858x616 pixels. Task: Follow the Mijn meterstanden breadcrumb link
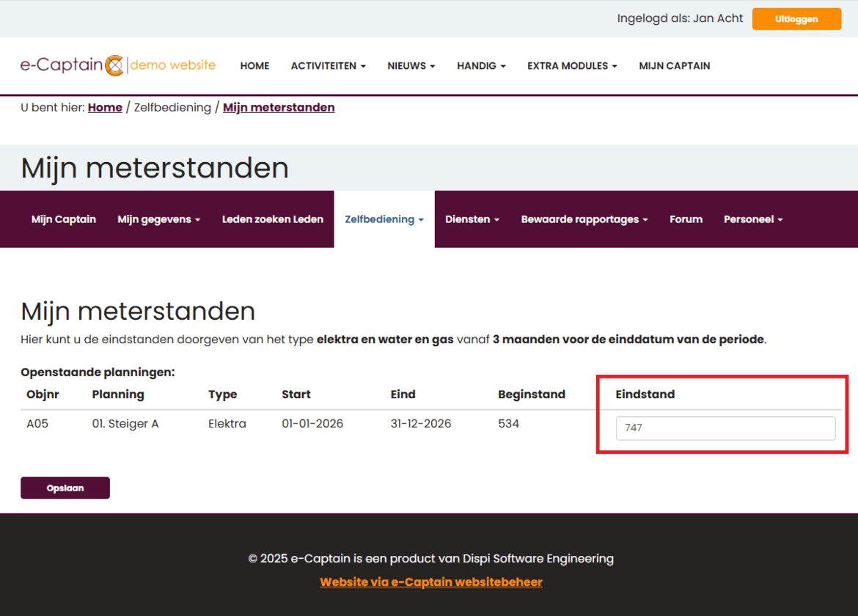pos(279,107)
